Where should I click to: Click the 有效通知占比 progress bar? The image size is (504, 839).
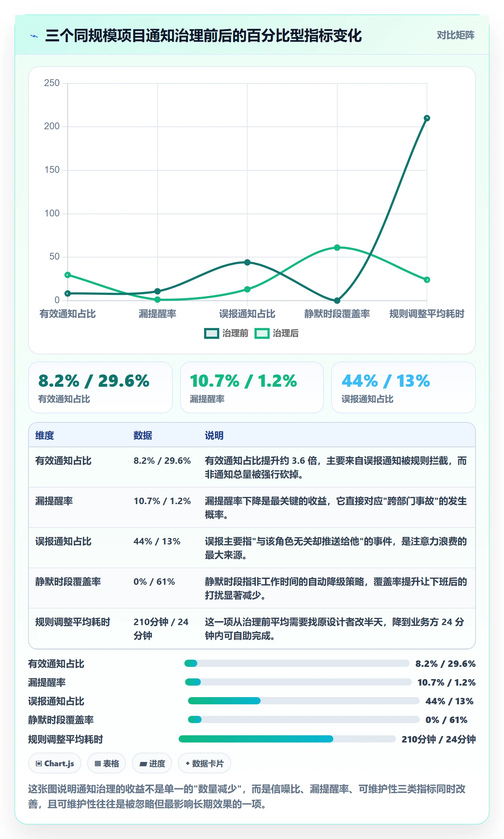point(297,663)
